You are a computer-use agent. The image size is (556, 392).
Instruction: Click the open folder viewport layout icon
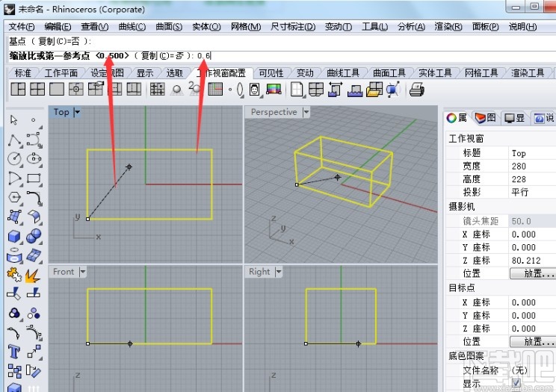pyautogui.click(x=374, y=90)
